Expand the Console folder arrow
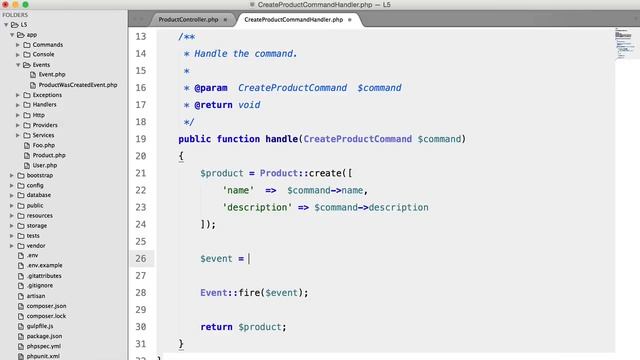This screenshot has height=360, width=640. coord(18,55)
